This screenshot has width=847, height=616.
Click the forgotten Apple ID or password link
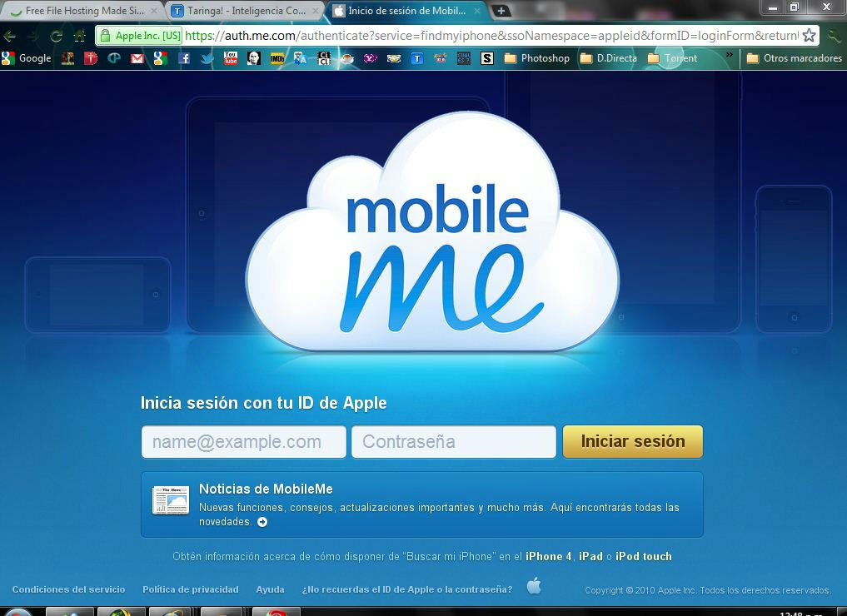(x=406, y=589)
